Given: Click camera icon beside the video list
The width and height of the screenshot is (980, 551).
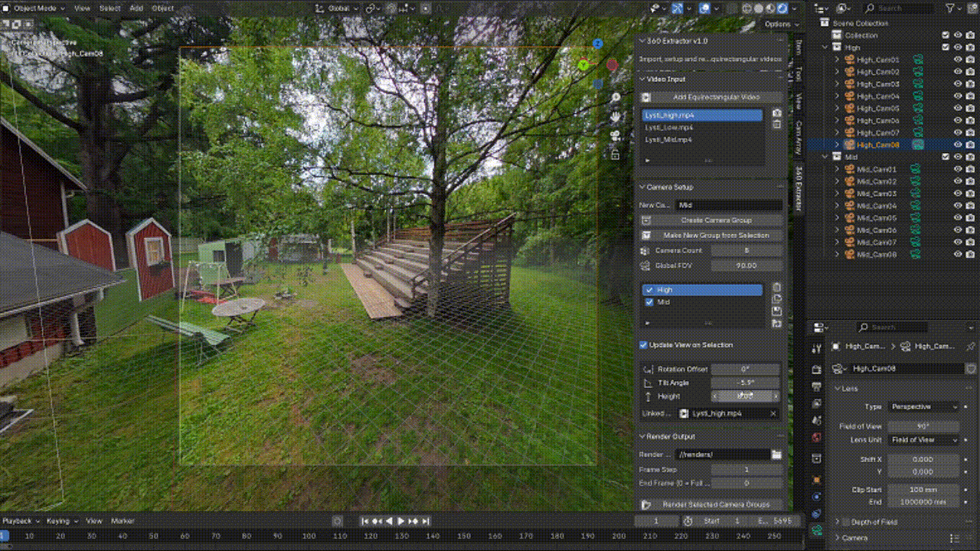Looking at the screenshot, I should click(x=777, y=113).
